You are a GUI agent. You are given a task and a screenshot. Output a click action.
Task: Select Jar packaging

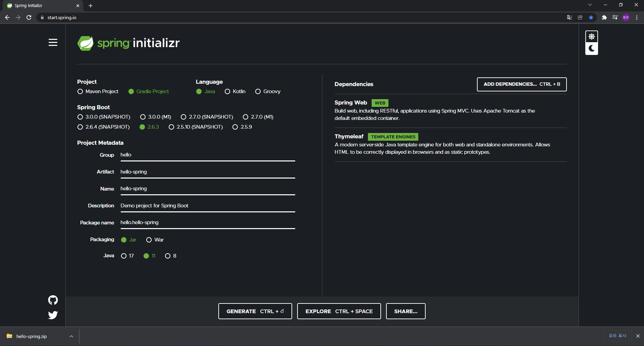(128, 240)
